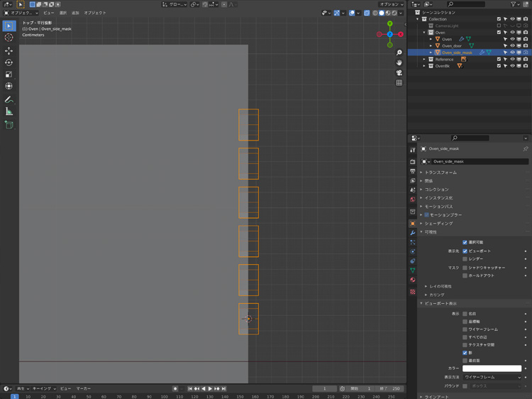532x399 pixels.
Task: Expand the Reference collection in outliner
Action: [x=425, y=60]
